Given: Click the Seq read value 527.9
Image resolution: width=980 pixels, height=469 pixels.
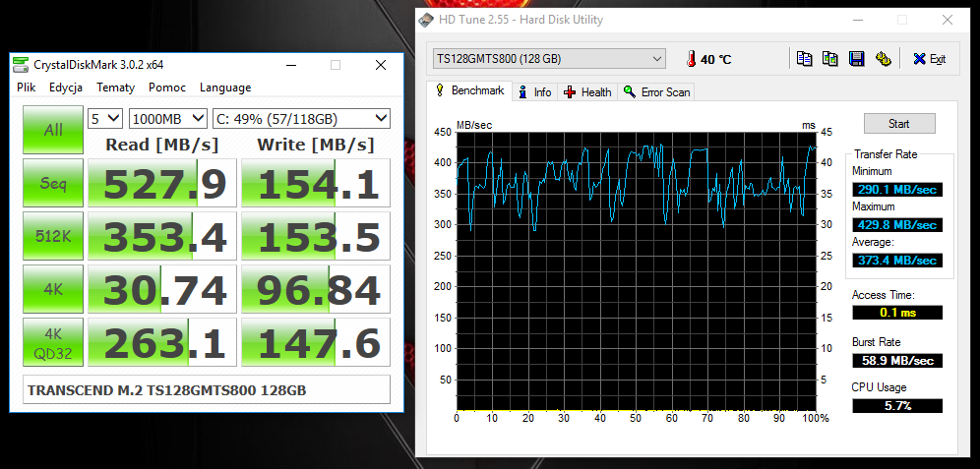Looking at the screenshot, I should [162, 183].
